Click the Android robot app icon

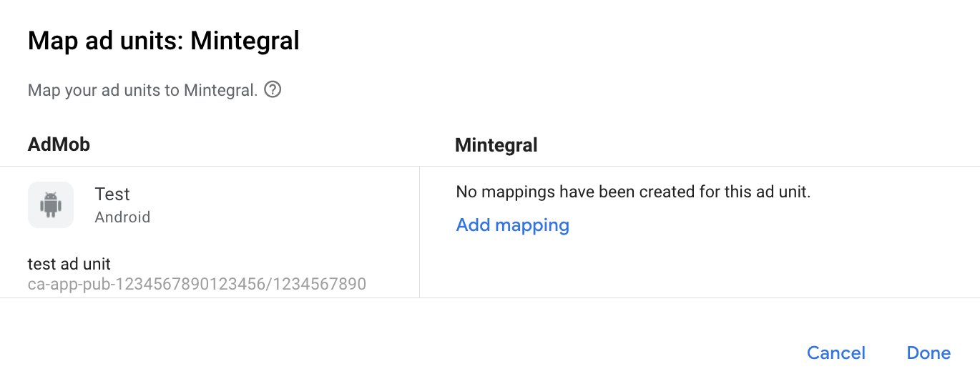click(x=51, y=205)
